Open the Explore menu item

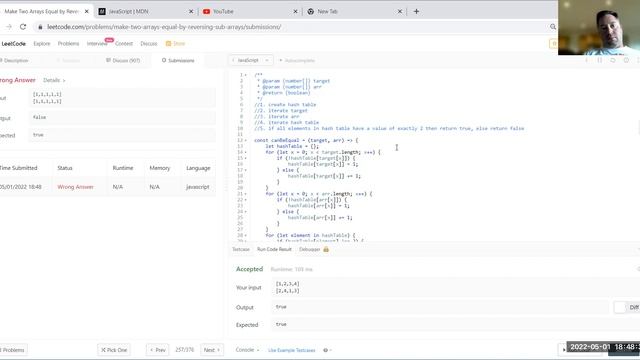coord(42,44)
